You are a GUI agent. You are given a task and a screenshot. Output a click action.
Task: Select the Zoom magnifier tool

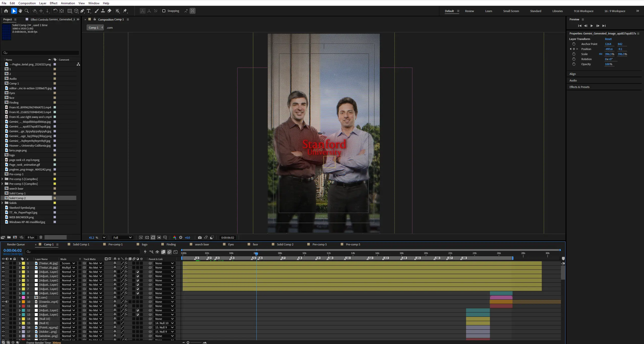click(x=27, y=11)
